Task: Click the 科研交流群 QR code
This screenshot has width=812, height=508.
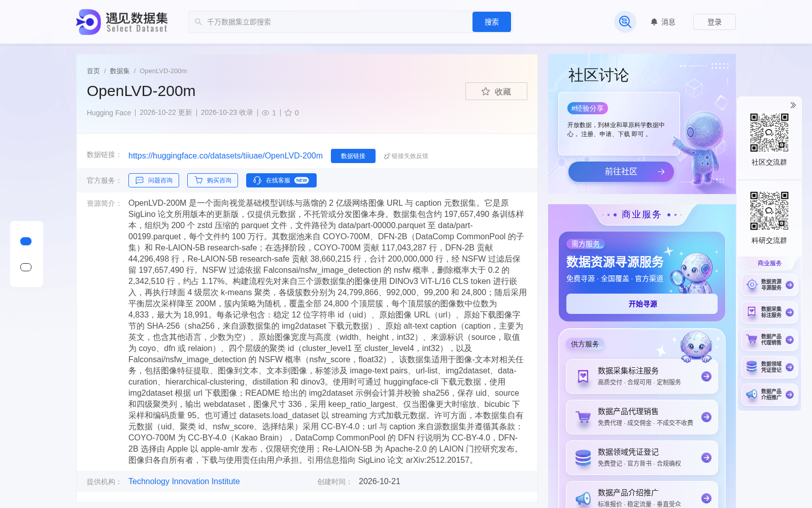Action: click(x=769, y=211)
